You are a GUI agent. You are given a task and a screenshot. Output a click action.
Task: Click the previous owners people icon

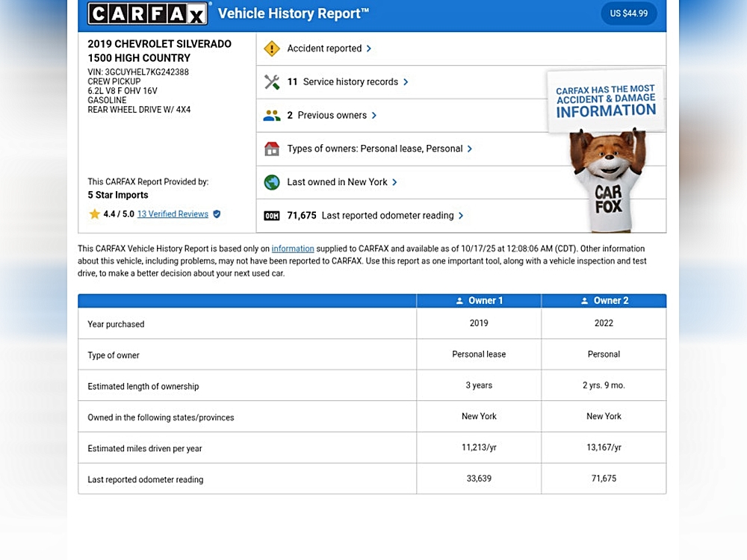272,116
